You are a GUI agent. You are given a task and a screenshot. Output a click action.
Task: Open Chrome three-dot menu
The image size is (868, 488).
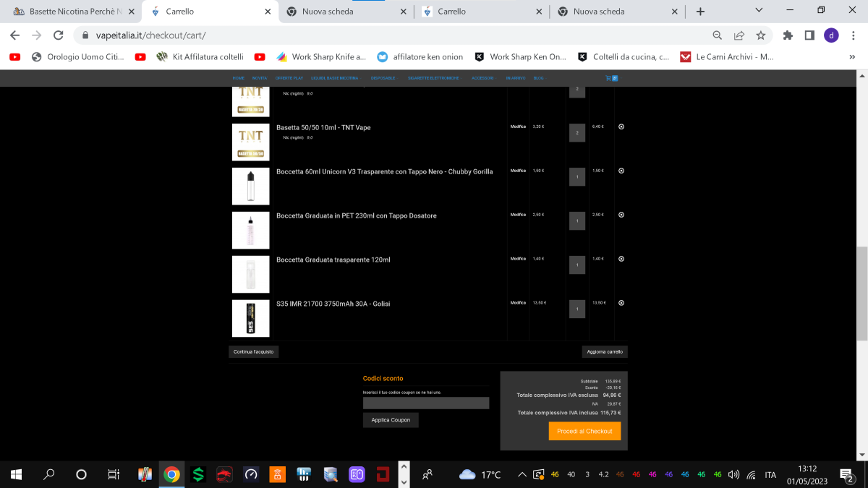pyautogui.click(x=854, y=35)
